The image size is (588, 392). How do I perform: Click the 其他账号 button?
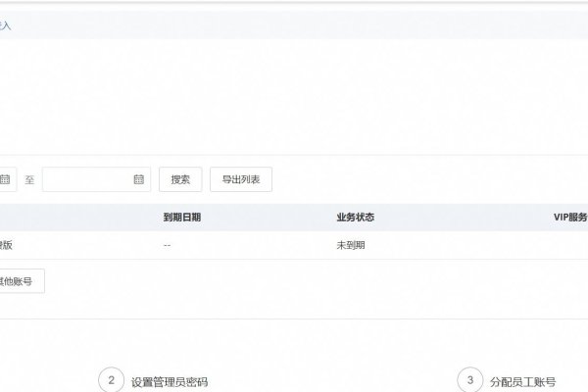(x=22, y=281)
